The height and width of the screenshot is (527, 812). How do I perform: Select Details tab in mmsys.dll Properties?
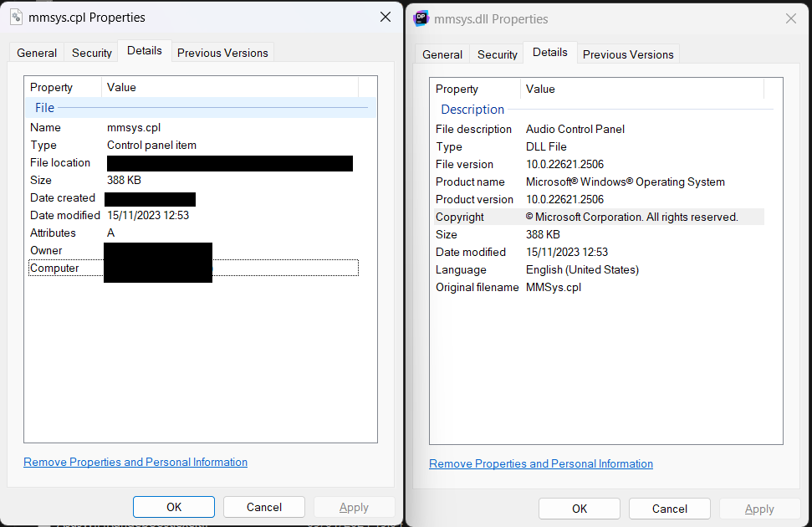tap(550, 53)
